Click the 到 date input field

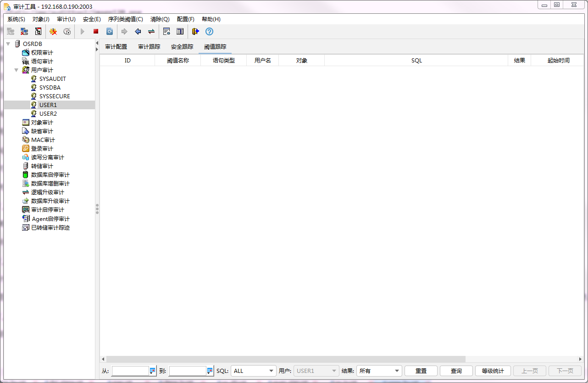188,371
